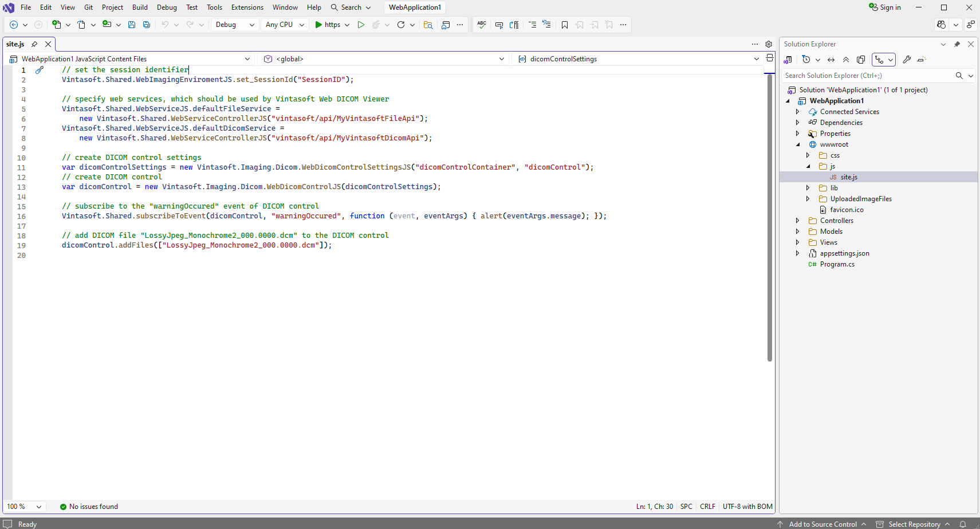Click the Find in Files toolbar icon
The width and height of the screenshot is (980, 529).
(428, 25)
